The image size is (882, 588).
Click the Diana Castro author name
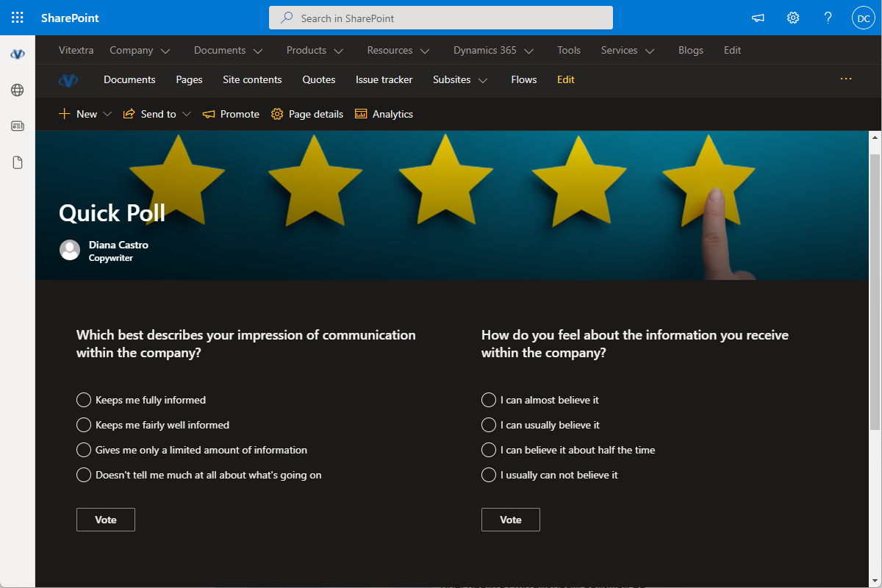tap(118, 245)
